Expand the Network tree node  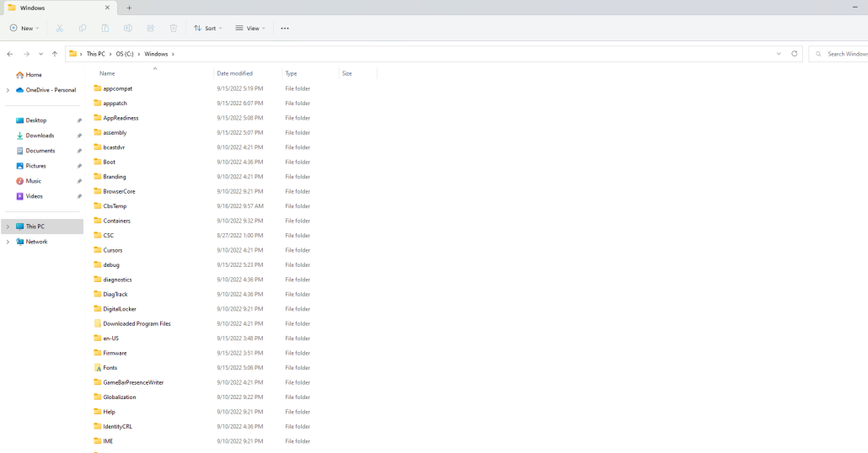(x=8, y=242)
